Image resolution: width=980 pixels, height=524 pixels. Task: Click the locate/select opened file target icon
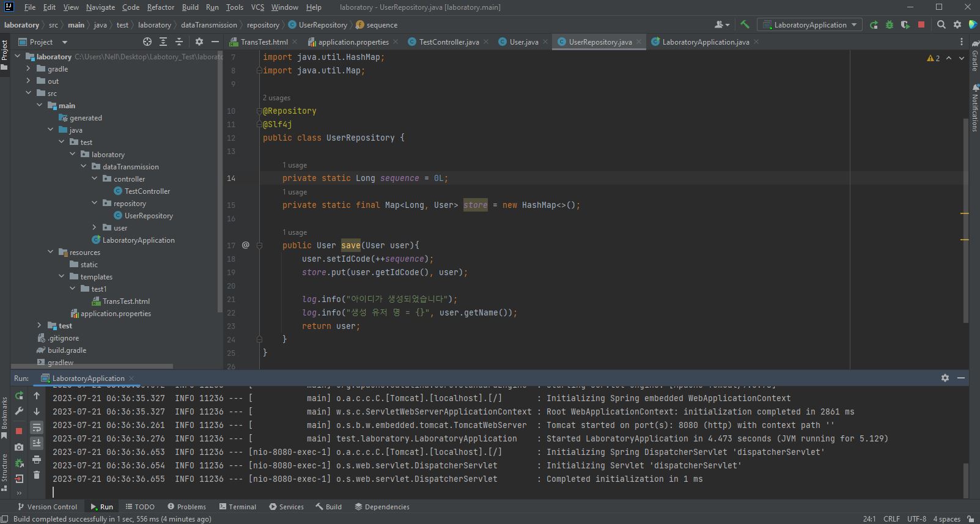coord(147,42)
